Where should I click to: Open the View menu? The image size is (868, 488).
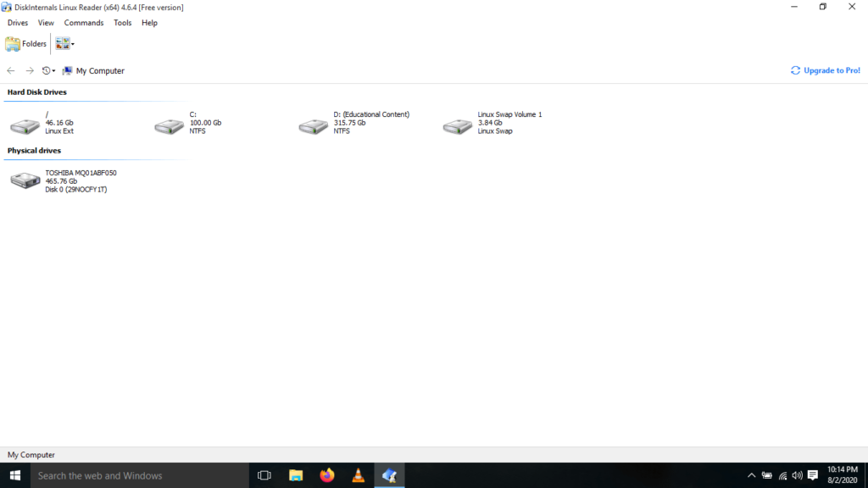pos(46,23)
